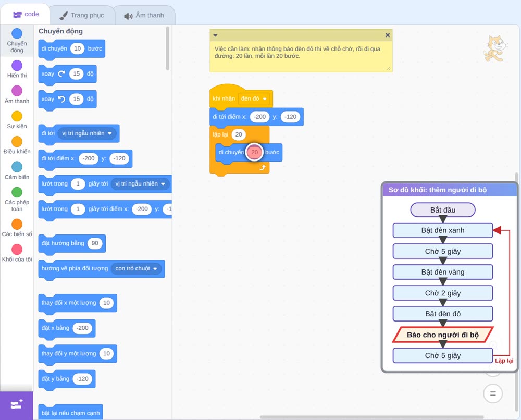The image size is (521, 420).
Task: Open the con trỏ chuột dropdown
Action: tap(136, 268)
